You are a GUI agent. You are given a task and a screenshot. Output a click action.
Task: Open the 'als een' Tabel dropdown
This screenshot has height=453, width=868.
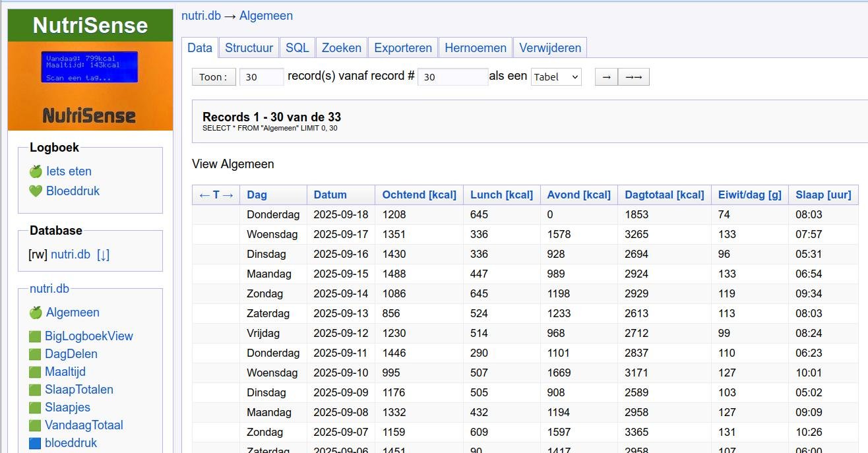(x=556, y=76)
